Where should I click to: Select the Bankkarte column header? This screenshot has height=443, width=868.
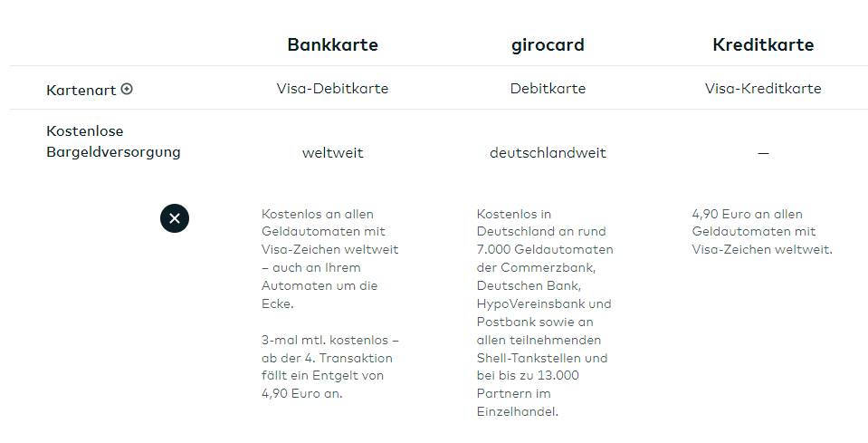click(x=332, y=44)
